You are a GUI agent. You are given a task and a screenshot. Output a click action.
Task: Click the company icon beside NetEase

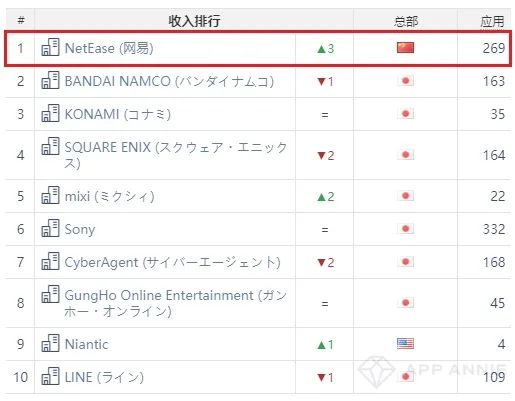pos(50,47)
